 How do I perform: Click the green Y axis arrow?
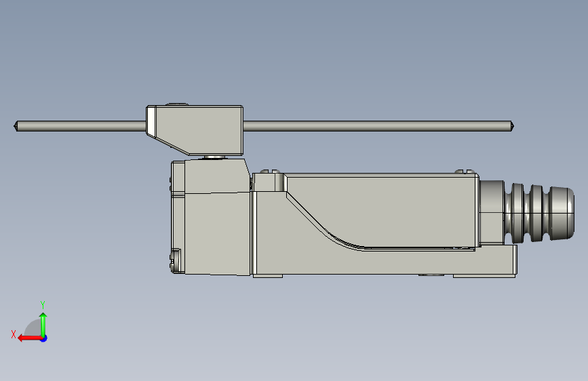[x=43, y=324]
